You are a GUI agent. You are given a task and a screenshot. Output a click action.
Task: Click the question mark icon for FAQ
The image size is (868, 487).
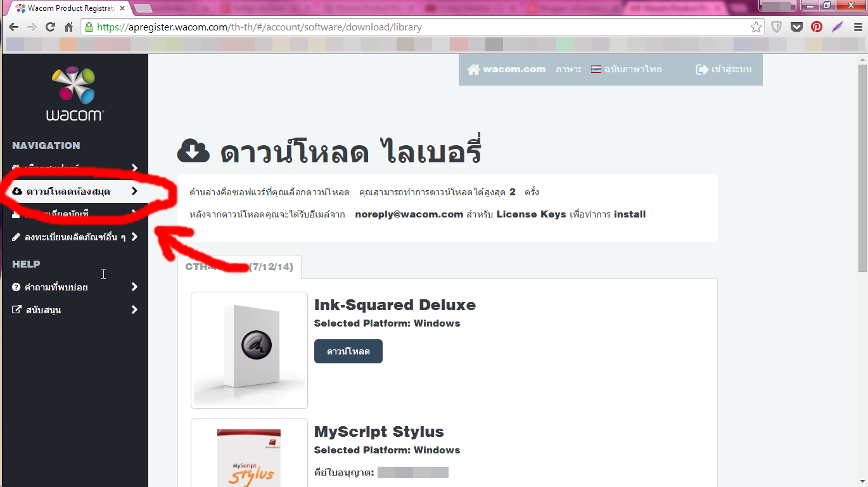[16, 287]
